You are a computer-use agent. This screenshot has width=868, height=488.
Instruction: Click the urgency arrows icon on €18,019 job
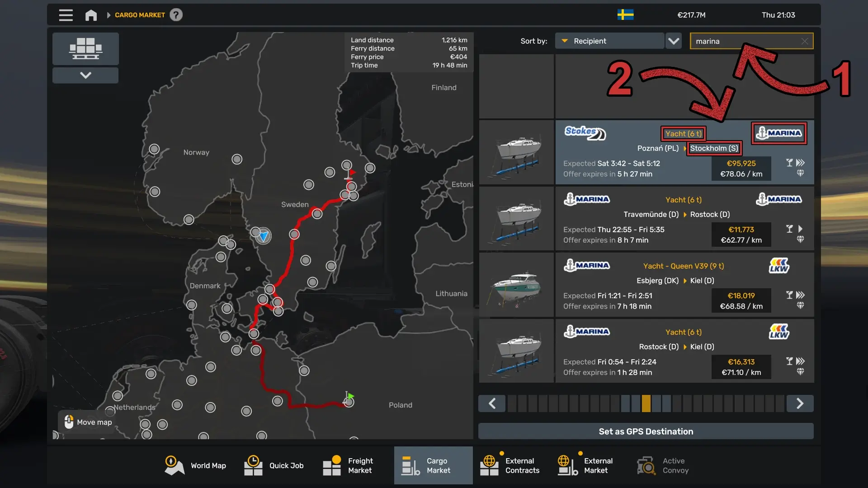coord(800,295)
